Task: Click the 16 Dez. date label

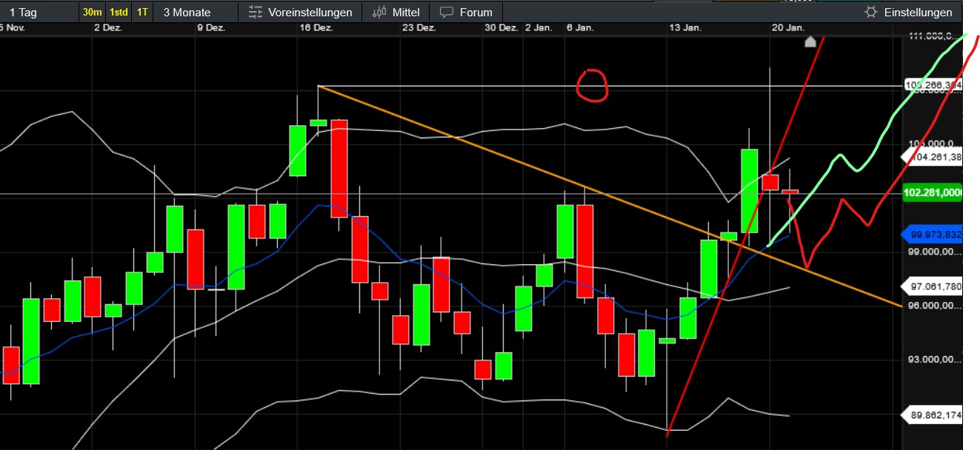Action: (x=317, y=27)
